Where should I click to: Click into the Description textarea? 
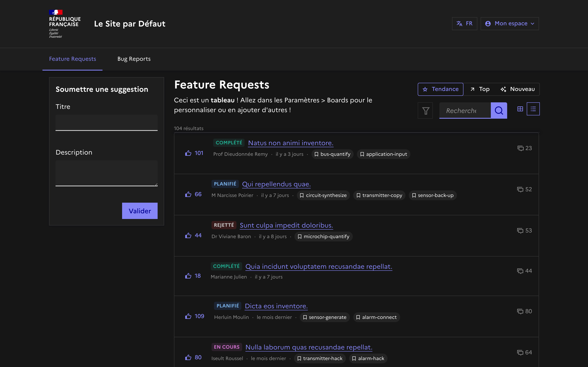coord(106,173)
